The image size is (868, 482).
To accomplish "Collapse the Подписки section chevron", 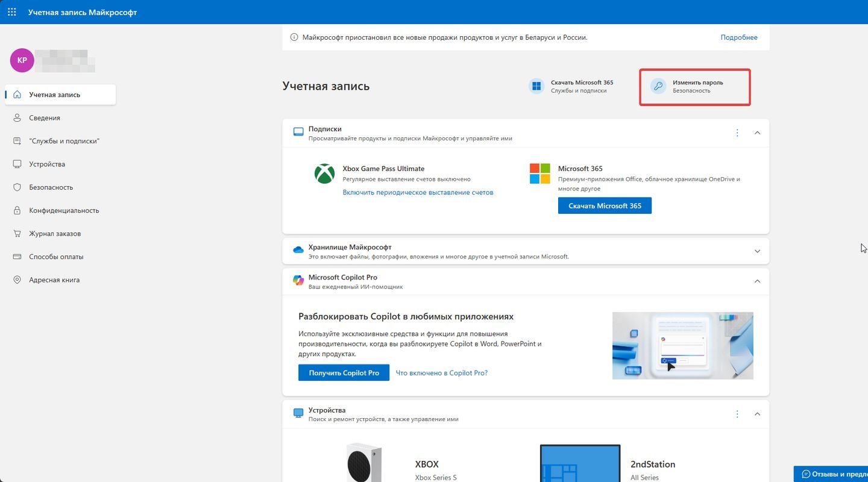I will (x=758, y=133).
